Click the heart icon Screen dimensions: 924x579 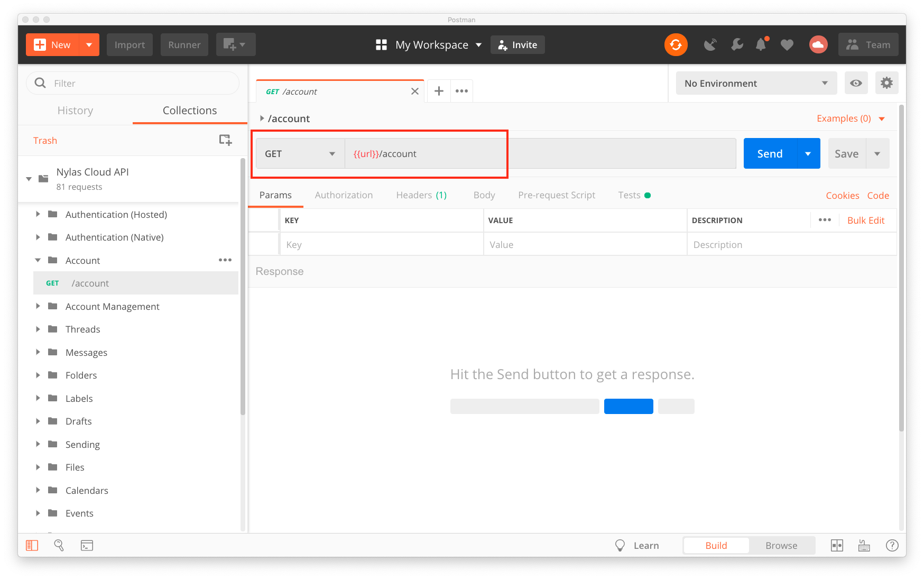pyautogui.click(x=787, y=45)
